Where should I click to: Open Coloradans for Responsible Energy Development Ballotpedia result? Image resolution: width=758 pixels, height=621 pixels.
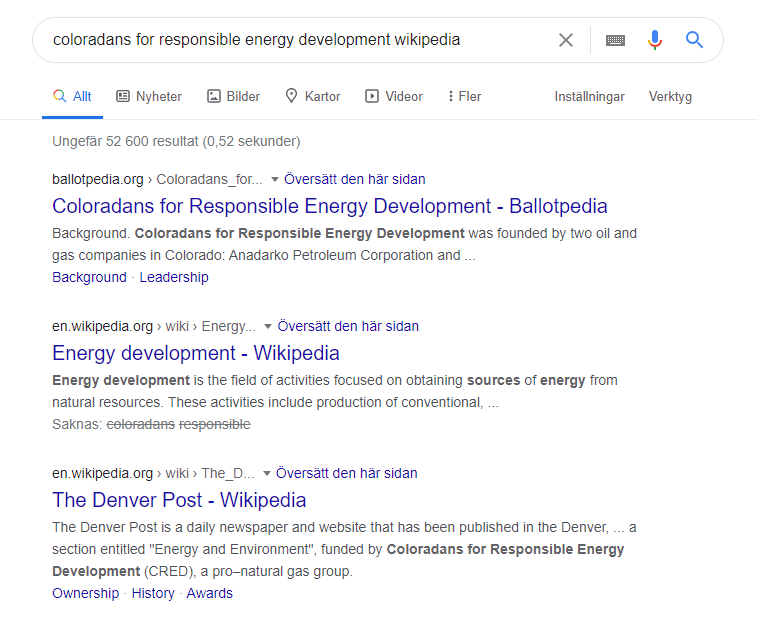click(329, 207)
